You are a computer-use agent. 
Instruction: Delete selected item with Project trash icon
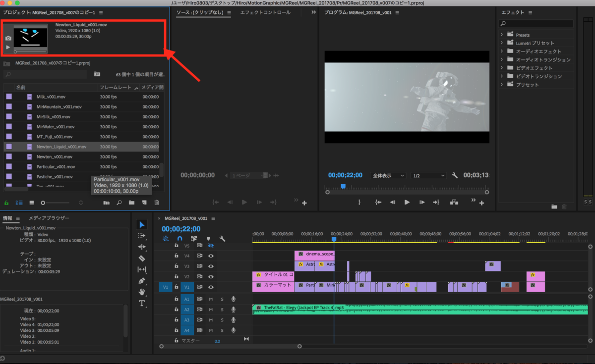point(157,203)
